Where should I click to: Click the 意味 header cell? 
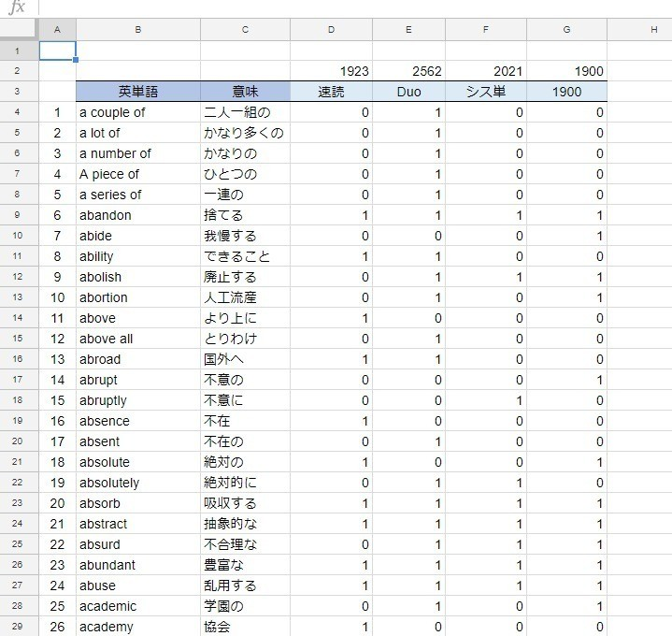245,92
